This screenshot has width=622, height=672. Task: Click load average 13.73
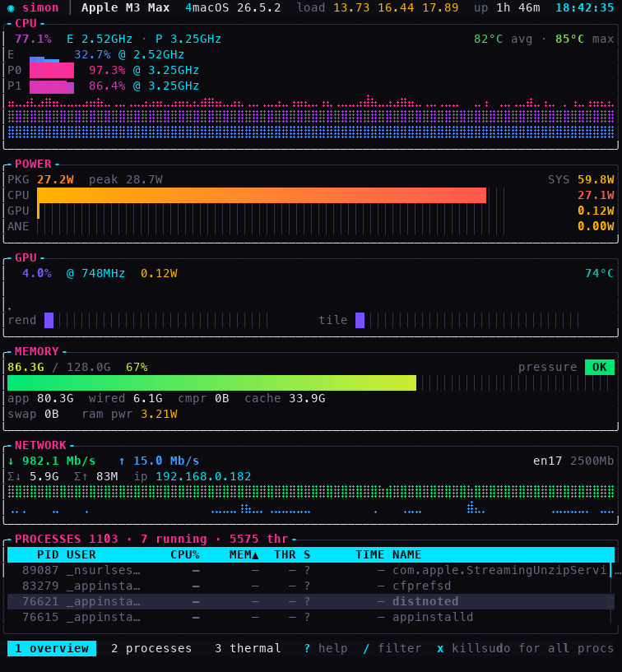point(351,7)
